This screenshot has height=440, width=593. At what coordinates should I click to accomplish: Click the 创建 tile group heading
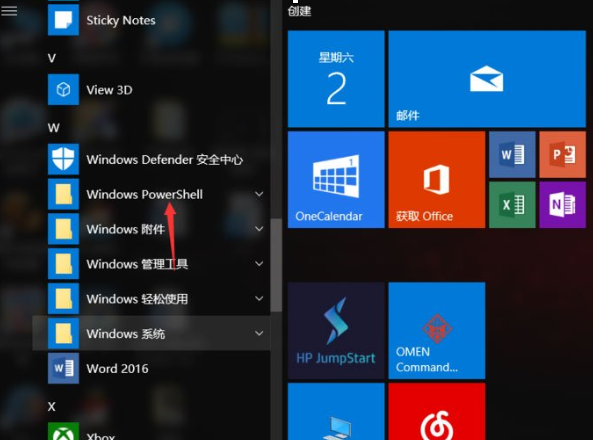tap(300, 11)
